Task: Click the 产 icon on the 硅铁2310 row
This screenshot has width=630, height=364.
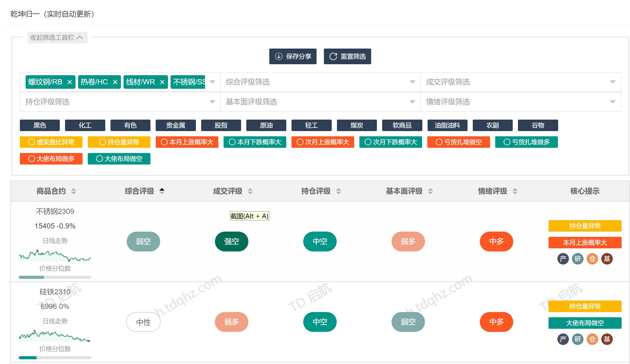Action: click(563, 339)
